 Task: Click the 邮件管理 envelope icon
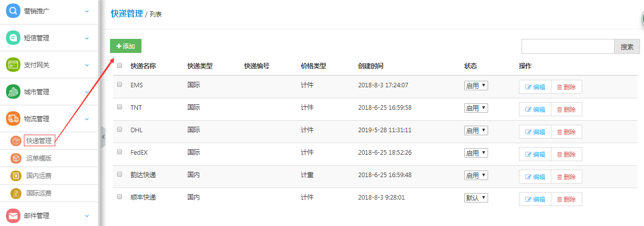[13, 216]
